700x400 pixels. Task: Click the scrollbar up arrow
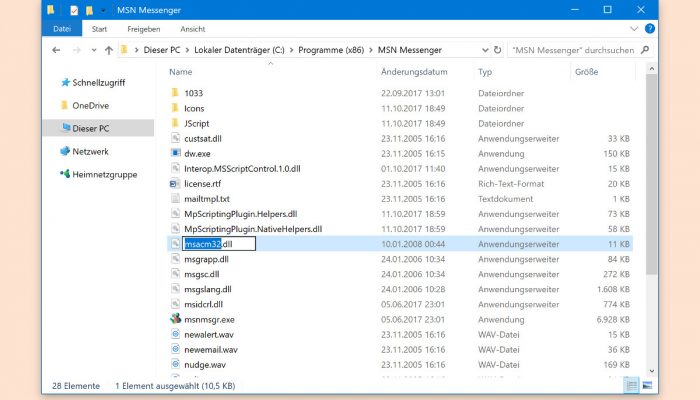click(x=651, y=69)
